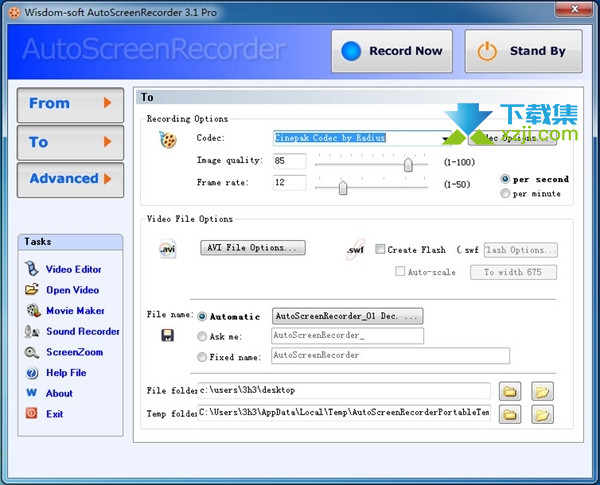This screenshot has width=600, height=485.
Task: Click the Frame rate value field
Action: tap(289, 183)
